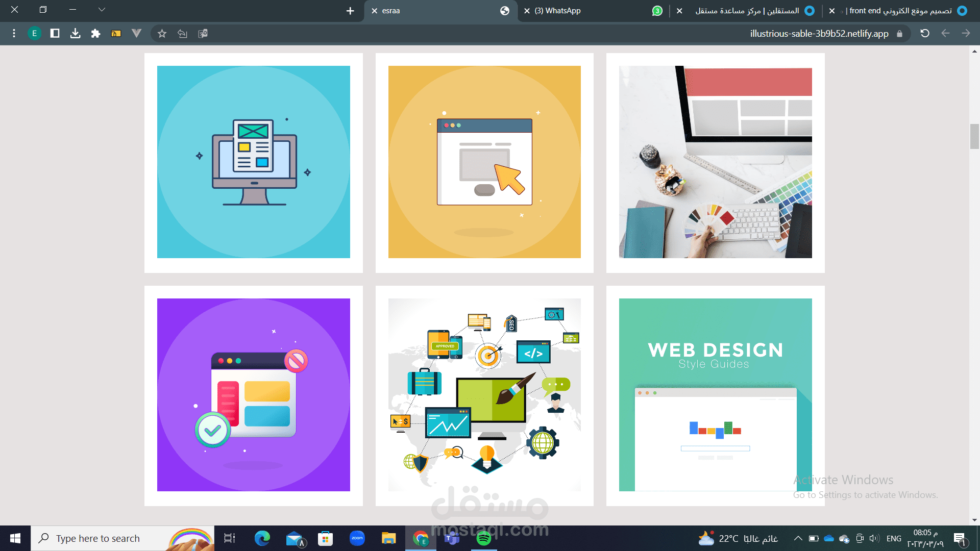Check the battery status icon
980x551 pixels.
(814, 538)
